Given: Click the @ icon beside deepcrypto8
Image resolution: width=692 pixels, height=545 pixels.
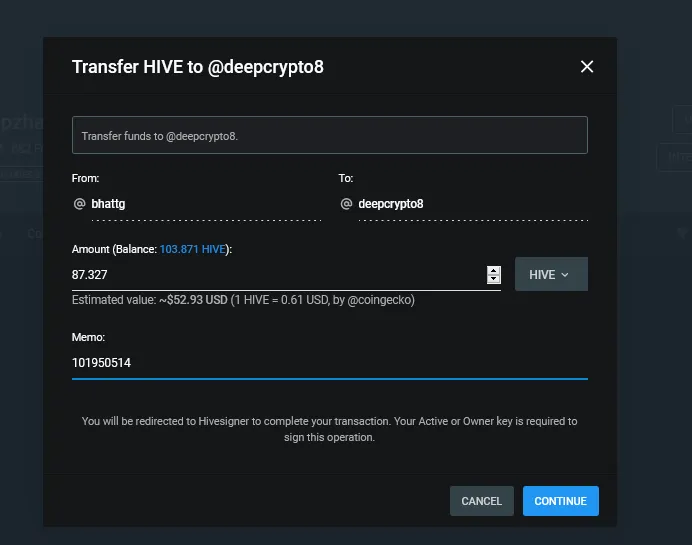Looking at the screenshot, I should 346,204.
